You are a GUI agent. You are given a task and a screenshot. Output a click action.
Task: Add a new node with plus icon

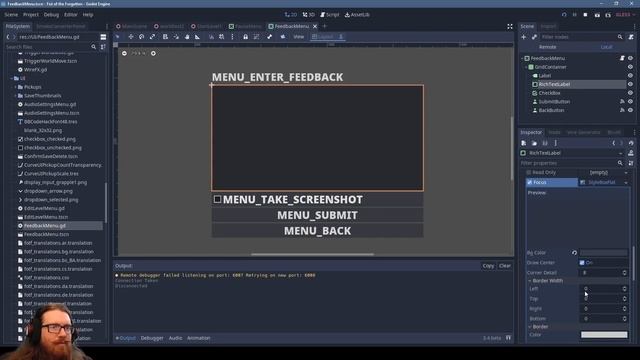[x=524, y=37]
